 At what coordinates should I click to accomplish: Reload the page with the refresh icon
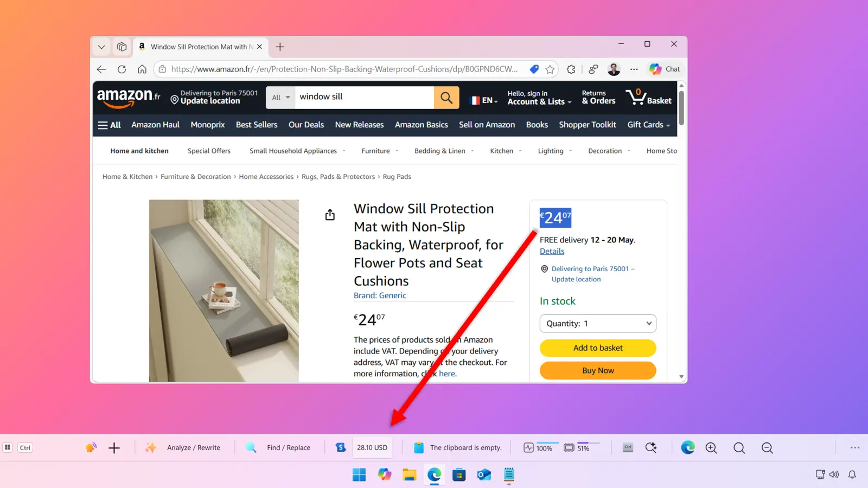click(x=122, y=69)
